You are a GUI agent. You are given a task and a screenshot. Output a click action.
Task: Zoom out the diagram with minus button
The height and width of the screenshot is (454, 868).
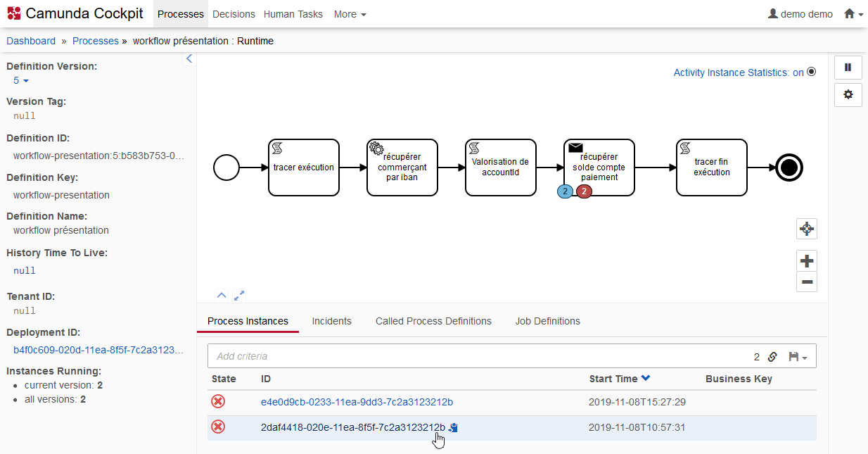click(806, 282)
